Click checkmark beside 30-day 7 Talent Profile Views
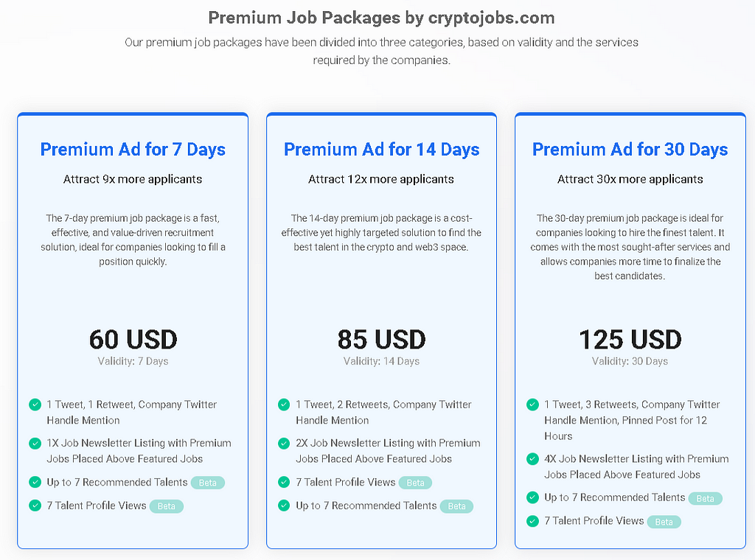This screenshot has height=560, width=755. [x=532, y=521]
